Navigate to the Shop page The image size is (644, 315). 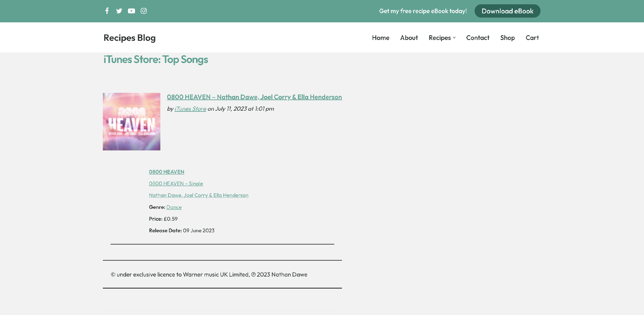pyautogui.click(x=507, y=38)
